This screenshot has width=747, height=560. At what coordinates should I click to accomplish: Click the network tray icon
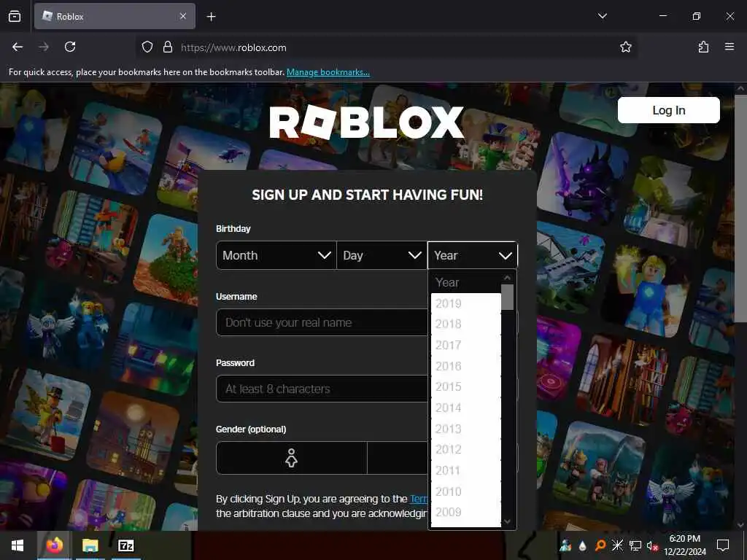[x=635, y=545]
